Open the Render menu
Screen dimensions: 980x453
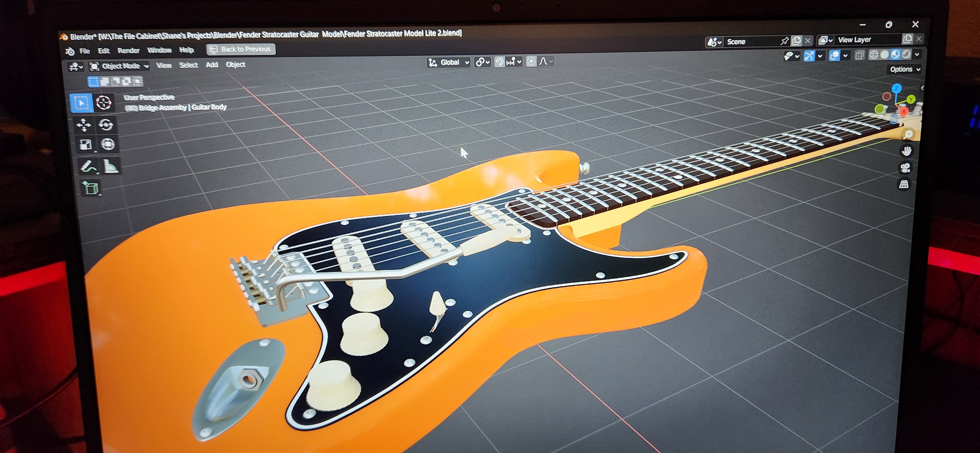[129, 50]
